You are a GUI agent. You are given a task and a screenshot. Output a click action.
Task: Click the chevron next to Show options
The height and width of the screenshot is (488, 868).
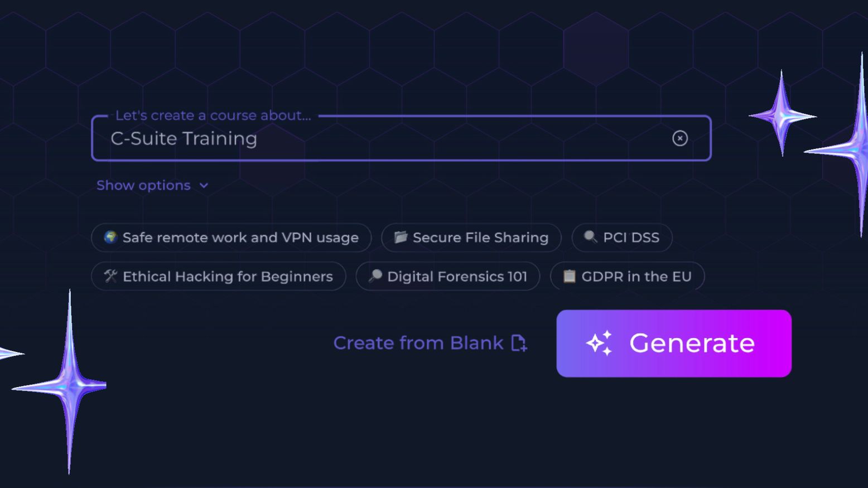203,185
